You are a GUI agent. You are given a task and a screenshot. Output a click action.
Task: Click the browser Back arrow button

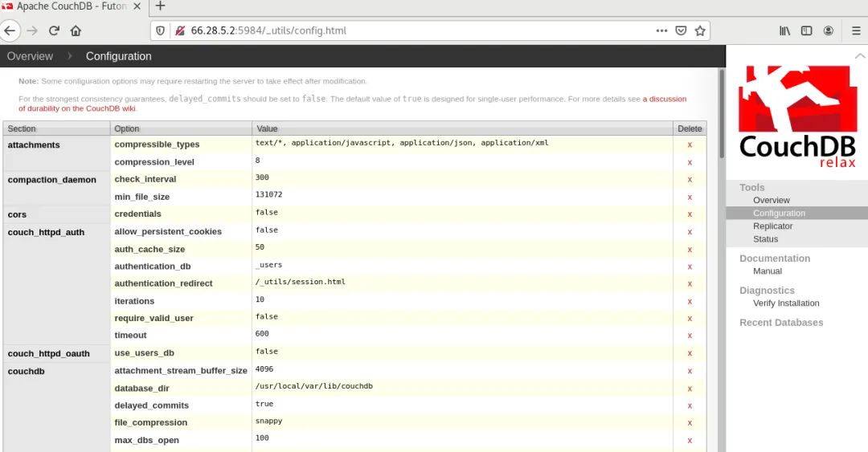click(x=10, y=31)
